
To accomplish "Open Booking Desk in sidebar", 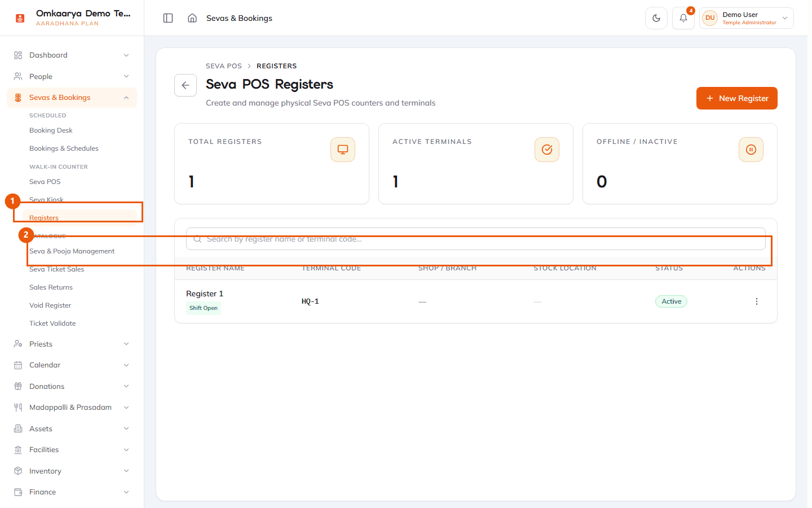I will 51,130.
